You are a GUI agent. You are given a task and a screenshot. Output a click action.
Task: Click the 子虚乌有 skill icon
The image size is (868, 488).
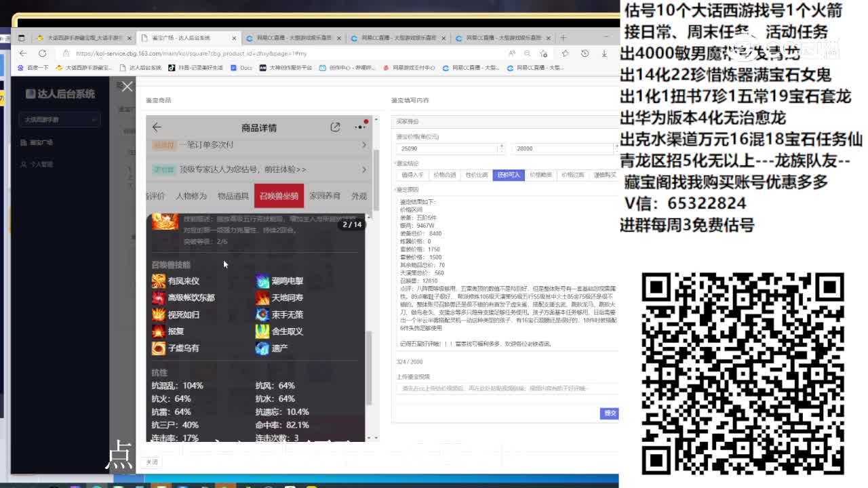point(158,348)
